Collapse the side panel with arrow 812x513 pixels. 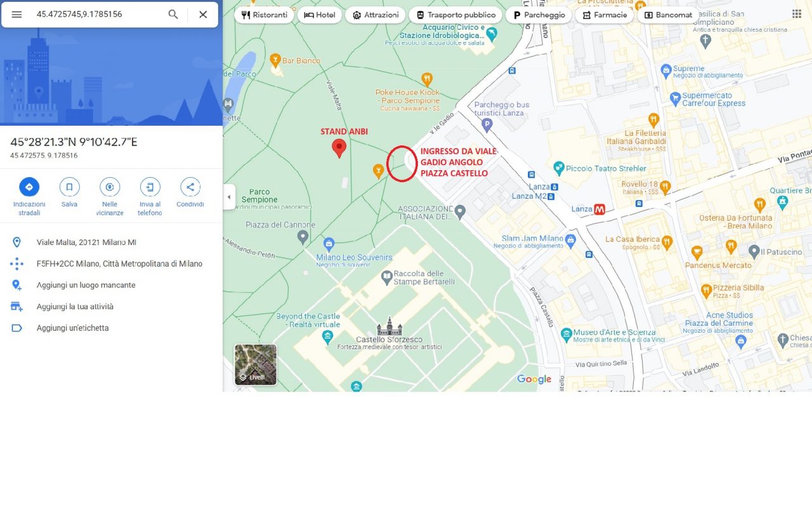[229, 197]
